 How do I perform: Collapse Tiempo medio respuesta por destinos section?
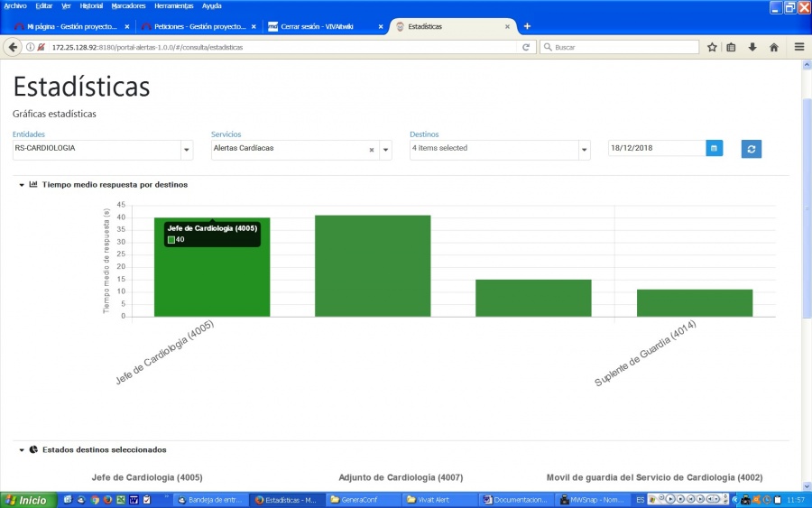click(x=22, y=185)
